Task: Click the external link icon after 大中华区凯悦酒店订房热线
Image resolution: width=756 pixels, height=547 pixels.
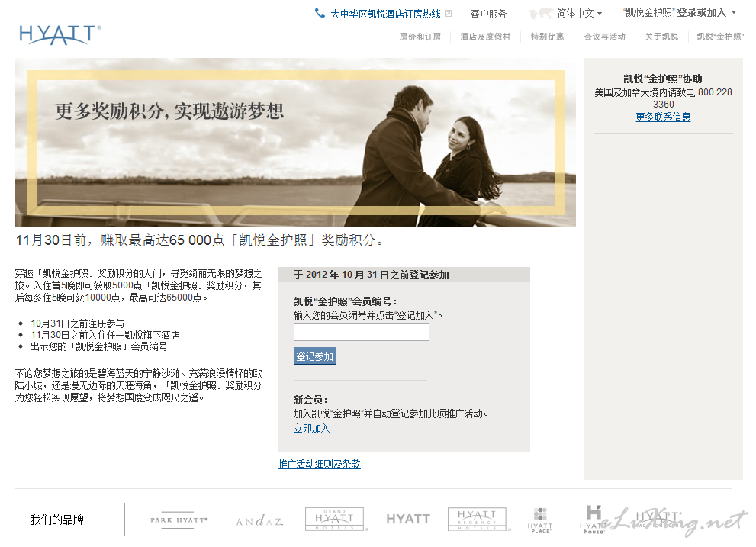Action: [x=449, y=14]
